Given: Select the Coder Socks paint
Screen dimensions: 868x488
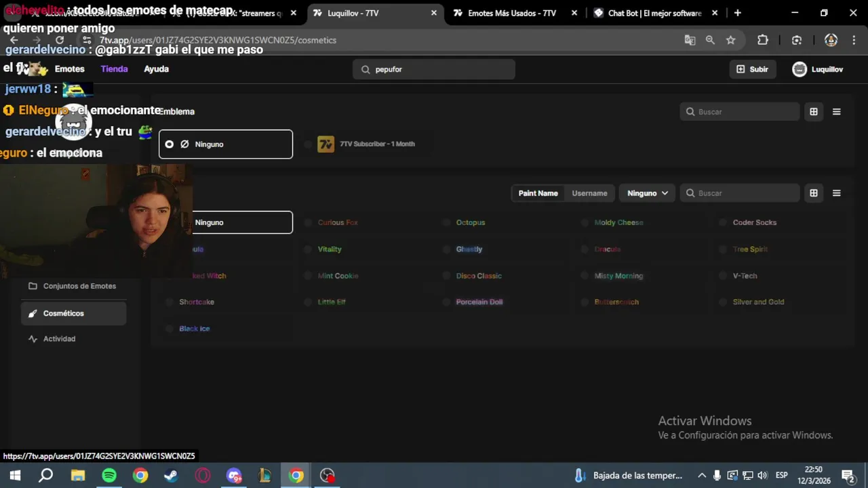Looking at the screenshot, I should point(754,222).
